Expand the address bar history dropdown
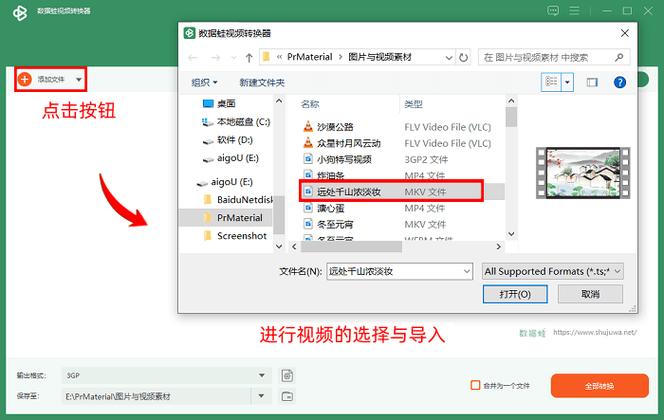 (x=449, y=58)
